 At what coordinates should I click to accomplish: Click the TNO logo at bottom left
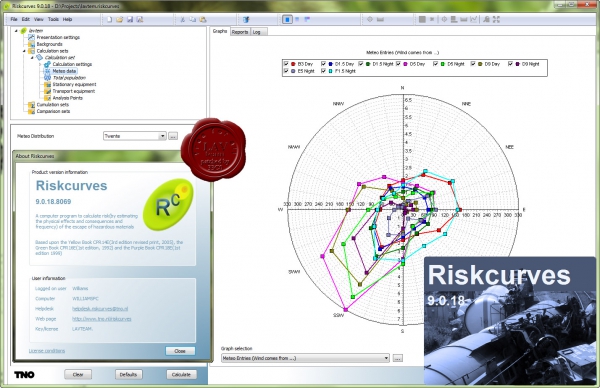24,375
